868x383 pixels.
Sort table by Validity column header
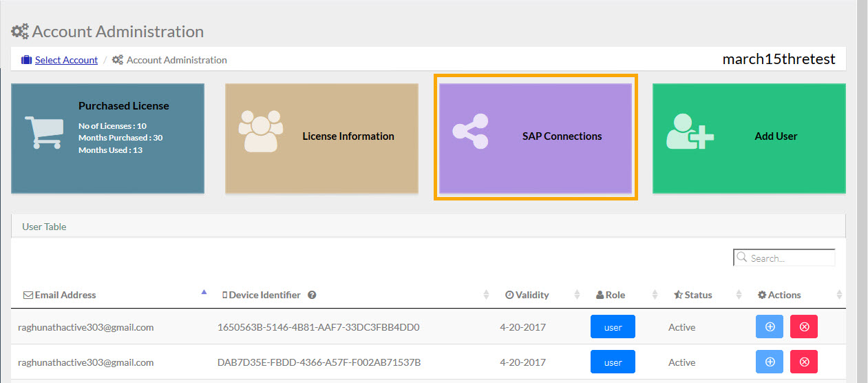click(531, 295)
